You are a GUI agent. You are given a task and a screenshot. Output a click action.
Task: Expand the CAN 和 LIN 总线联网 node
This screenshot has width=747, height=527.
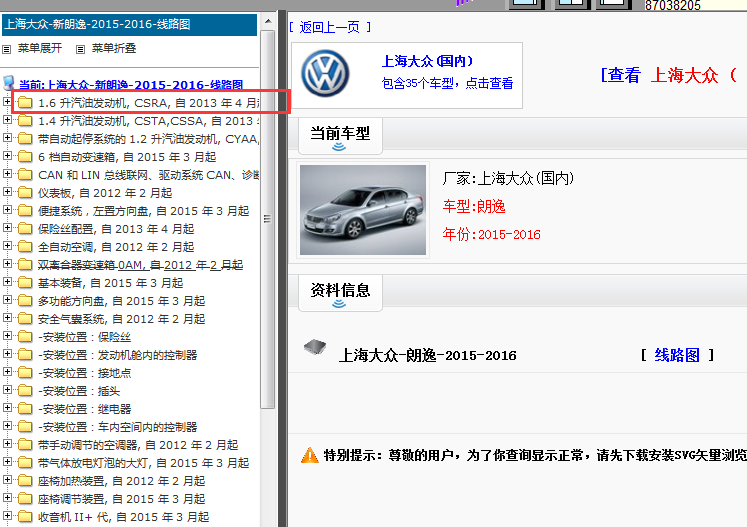click(7, 173)
